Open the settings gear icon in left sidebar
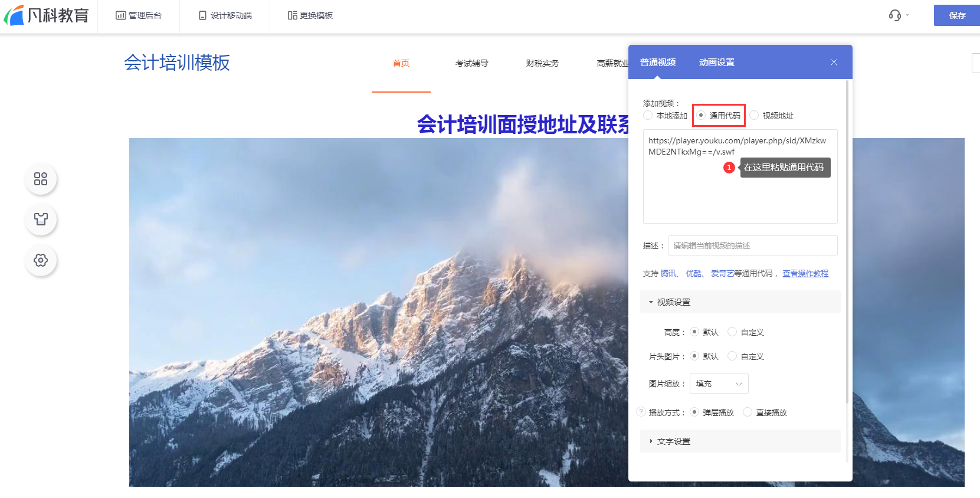 pos(41,260)
